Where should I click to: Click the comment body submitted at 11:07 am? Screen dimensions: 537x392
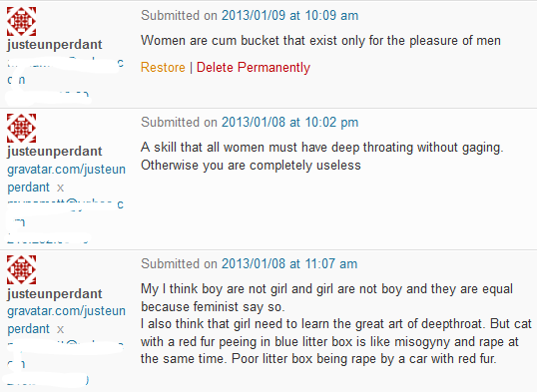[336, 324]
